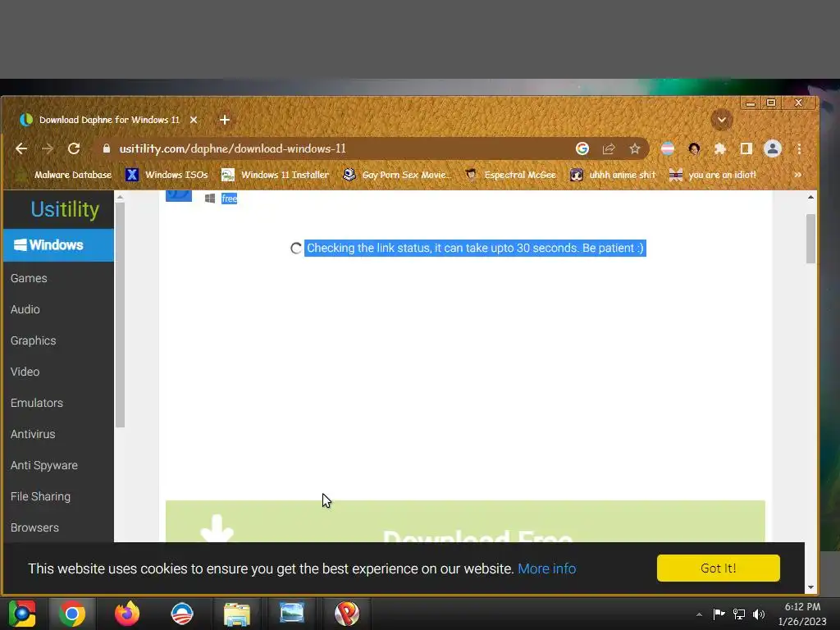This screenshot has height=630, width=840.
Task: Bookmark this page with the star icon
Action: (635, 149)
